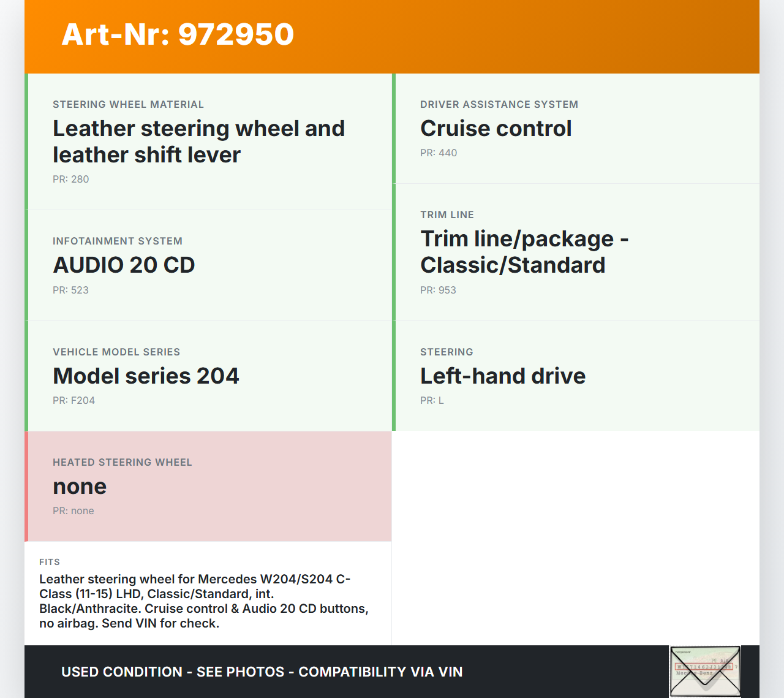Image resolution: width=784 pixels, height=698 pixels.
Task: Click PR: 280 code label
Action: (70, 179)
